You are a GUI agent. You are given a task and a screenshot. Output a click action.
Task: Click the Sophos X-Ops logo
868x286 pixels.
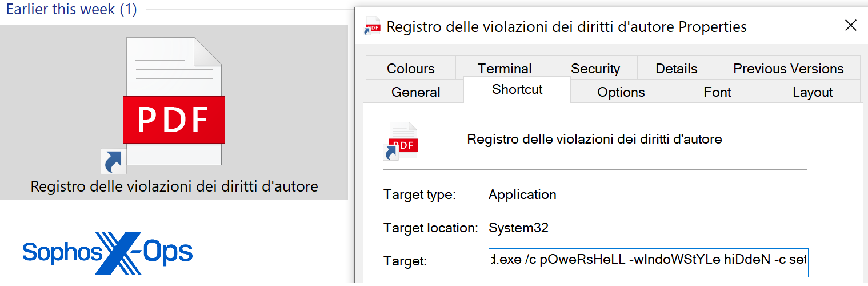coord(108,252)
